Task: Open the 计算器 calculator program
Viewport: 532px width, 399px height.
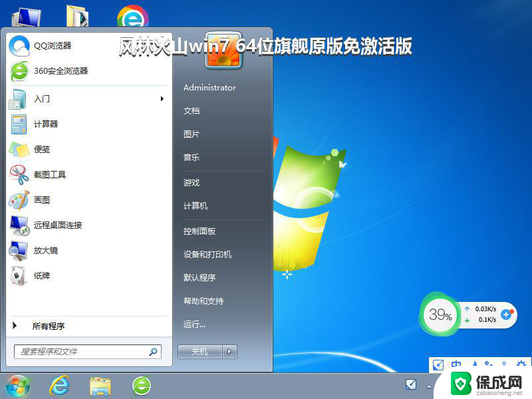Action: [x=88, y=124]
